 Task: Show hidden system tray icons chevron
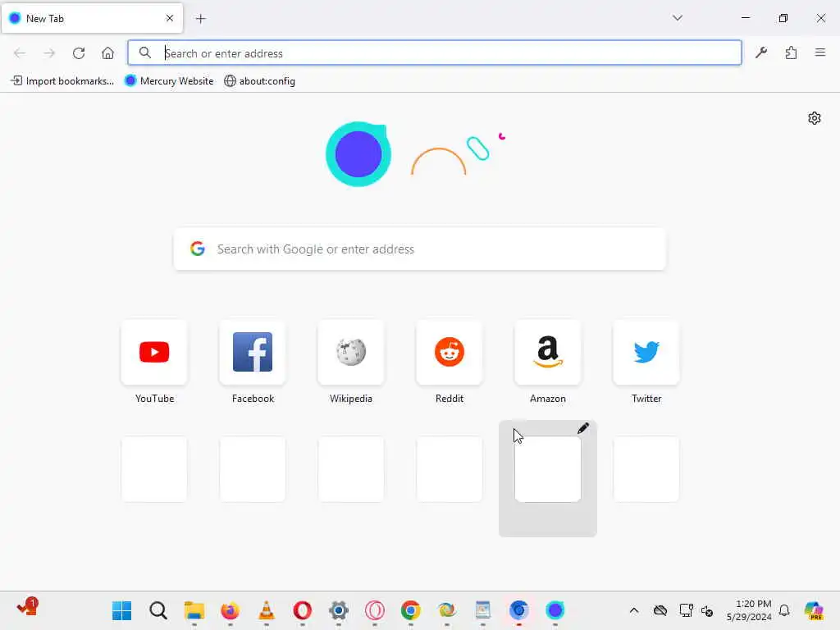point(634,610)
